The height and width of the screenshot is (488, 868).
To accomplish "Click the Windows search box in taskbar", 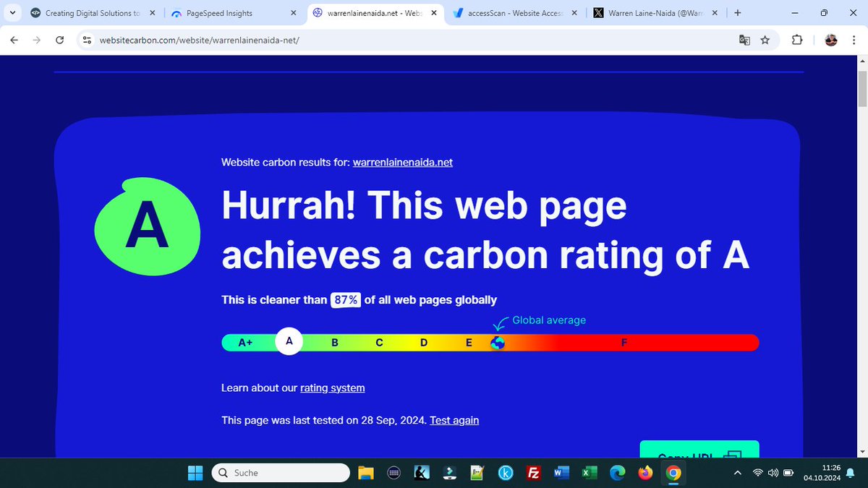I will 281,472.
